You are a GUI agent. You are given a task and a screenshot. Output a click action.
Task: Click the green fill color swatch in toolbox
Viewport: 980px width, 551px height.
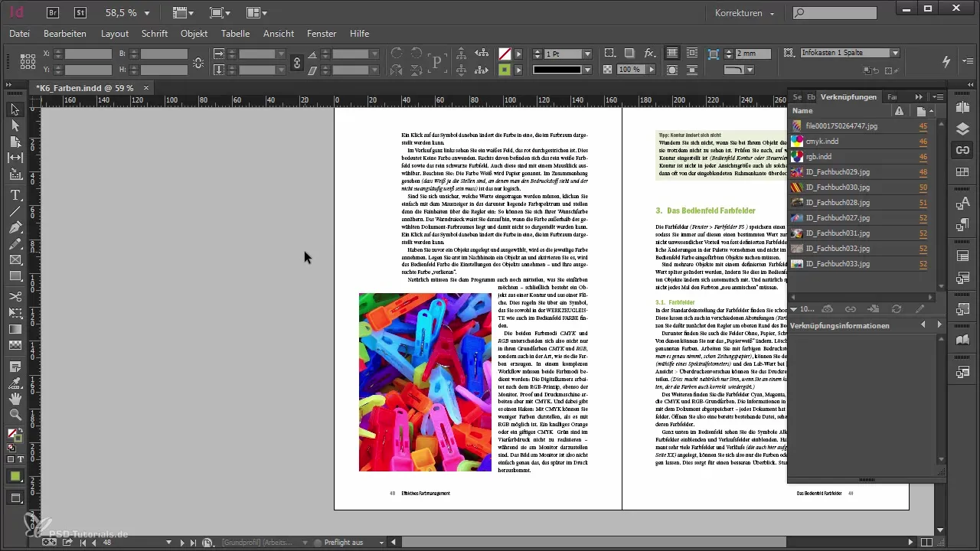tap(15, 476)
